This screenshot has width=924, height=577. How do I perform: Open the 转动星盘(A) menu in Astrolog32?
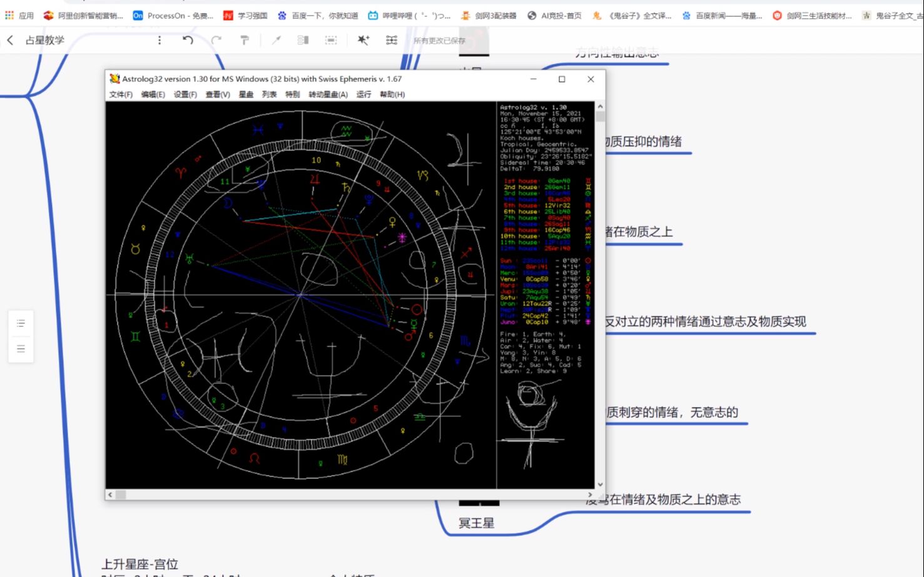(328, 94)
